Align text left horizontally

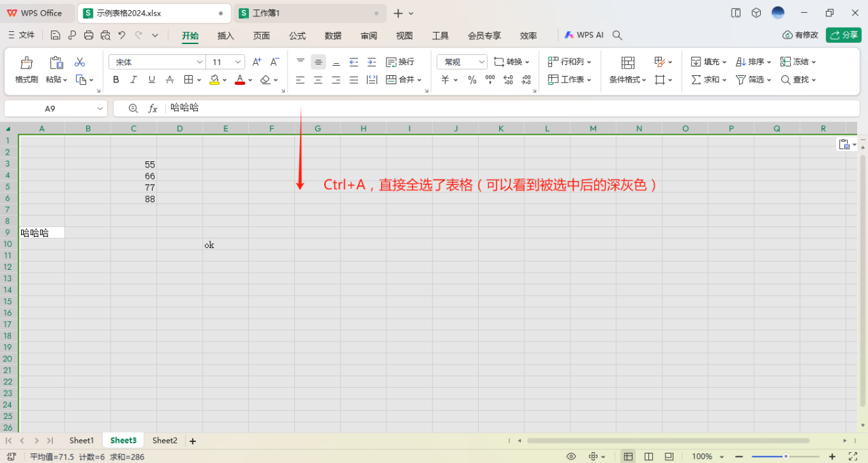pyautogui.click(x=300, y=80)
